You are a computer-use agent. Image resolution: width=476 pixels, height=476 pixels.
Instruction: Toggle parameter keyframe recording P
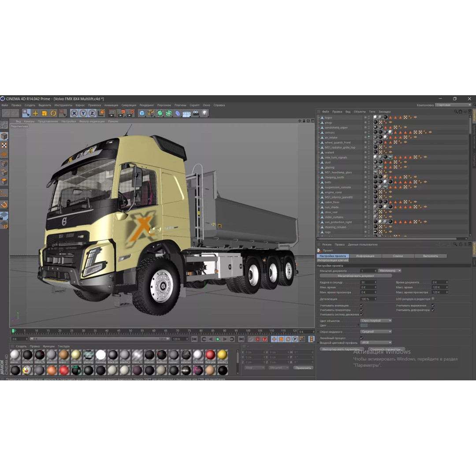[x=295, y=339]
